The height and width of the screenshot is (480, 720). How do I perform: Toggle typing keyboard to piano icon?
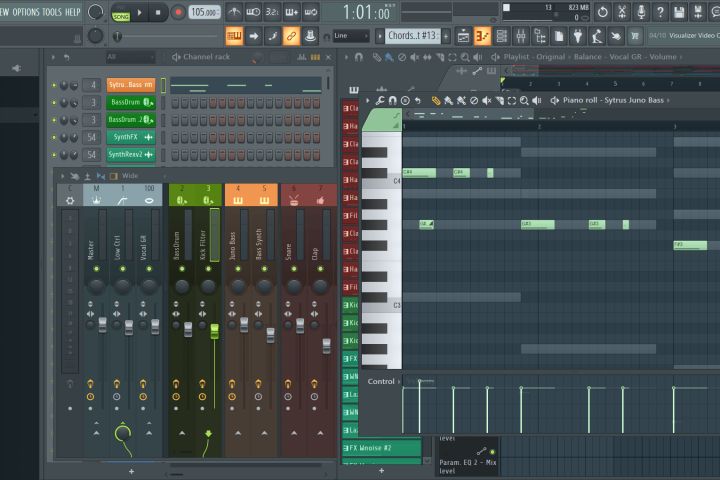[234, 36]
